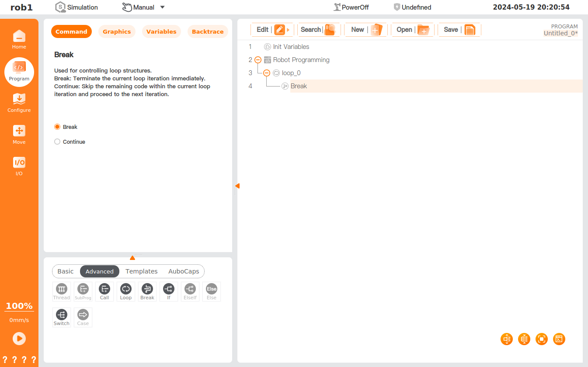Collapse the Robot Programming tree node

click(x=258, y=60)
